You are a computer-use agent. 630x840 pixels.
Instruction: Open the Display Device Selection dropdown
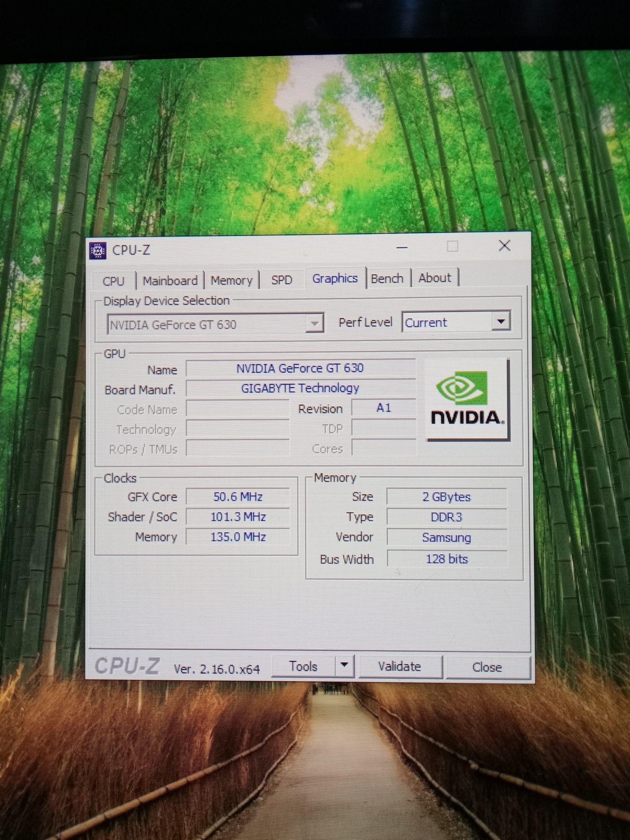[314, 324]
